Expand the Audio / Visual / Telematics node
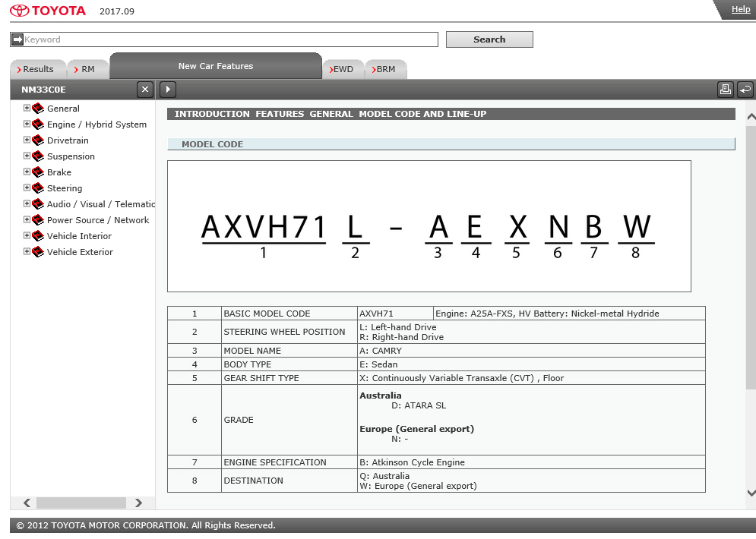This screenshot has height=539, width=756. (x=27, y=203)
